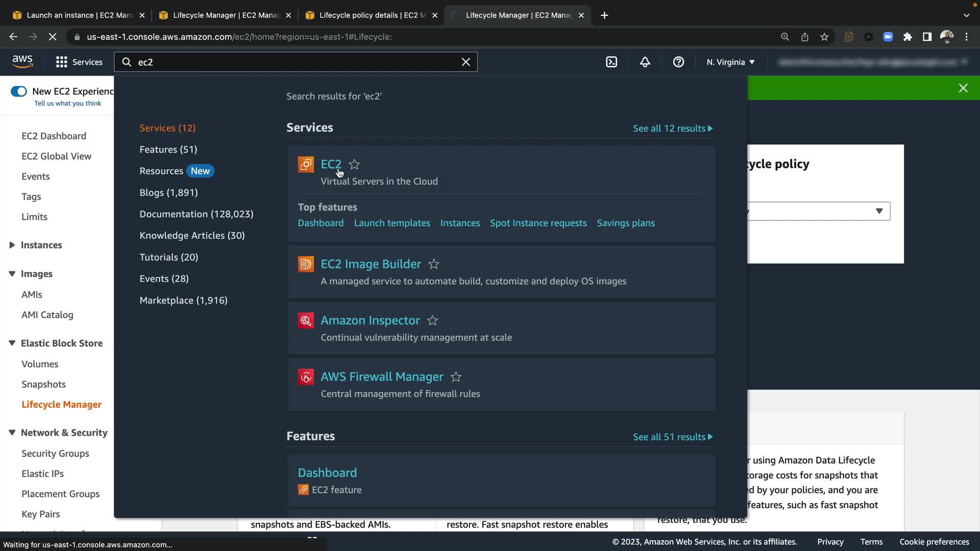Click the Amazon Inspector service icon
The height and width of the screenshot is (551, 980).
tap(306, 320)
